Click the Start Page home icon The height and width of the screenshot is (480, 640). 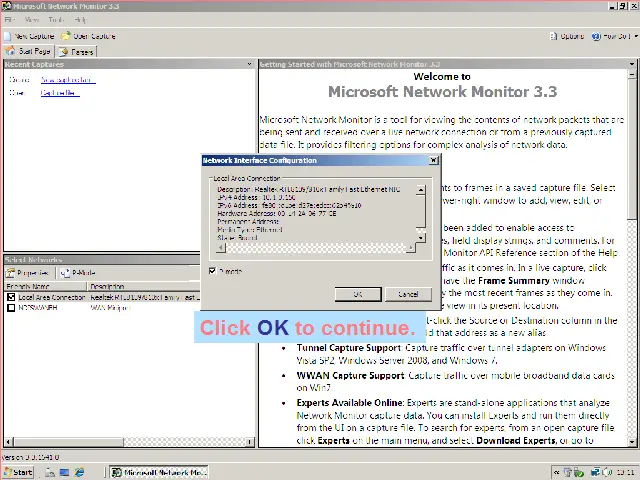[10, 51]
